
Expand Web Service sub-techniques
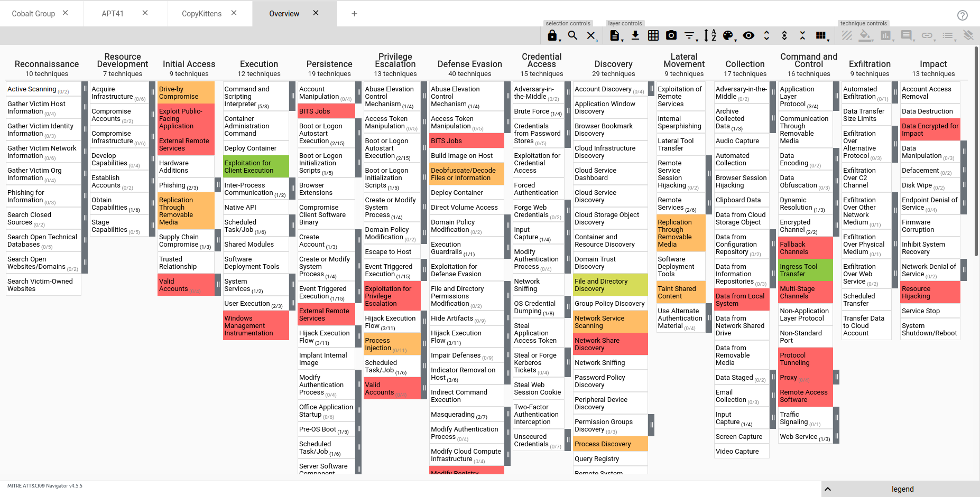(x=836, y=436)
